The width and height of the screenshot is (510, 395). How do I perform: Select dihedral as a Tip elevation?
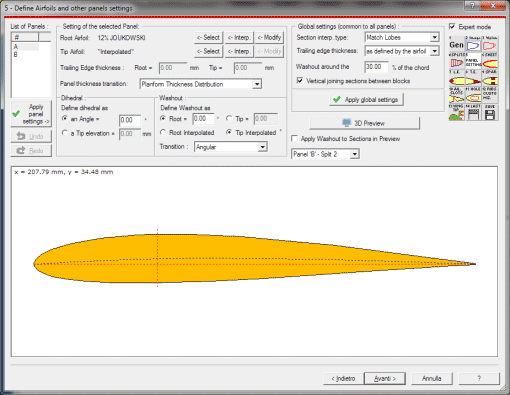[x=65, y=133]
